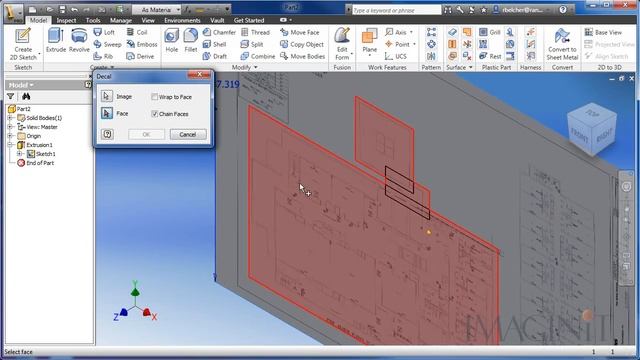Create a UCS work feature
Viewport: 640px width, 360px height.
click(396, 56)
